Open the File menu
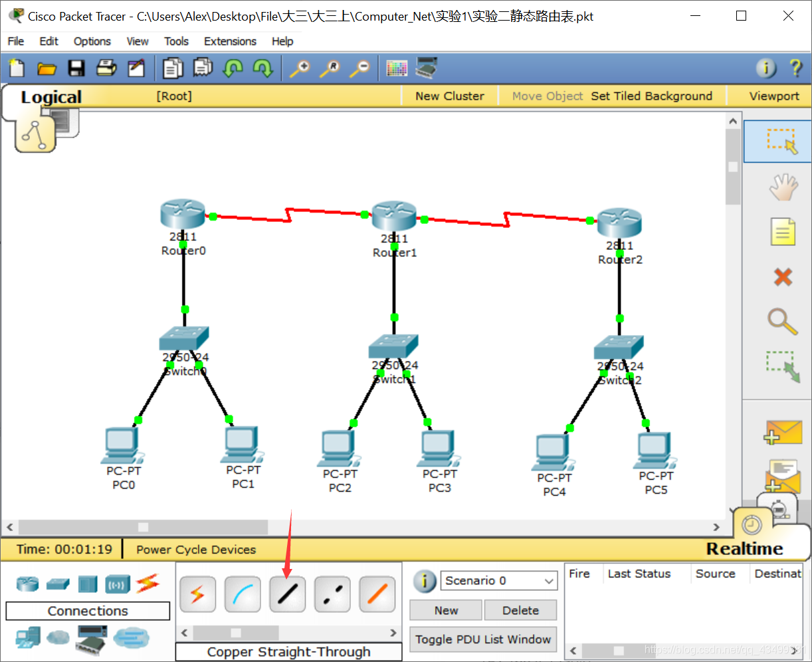Image resolution: width=812 pixels, height=662 pixels. pos(16,41)
